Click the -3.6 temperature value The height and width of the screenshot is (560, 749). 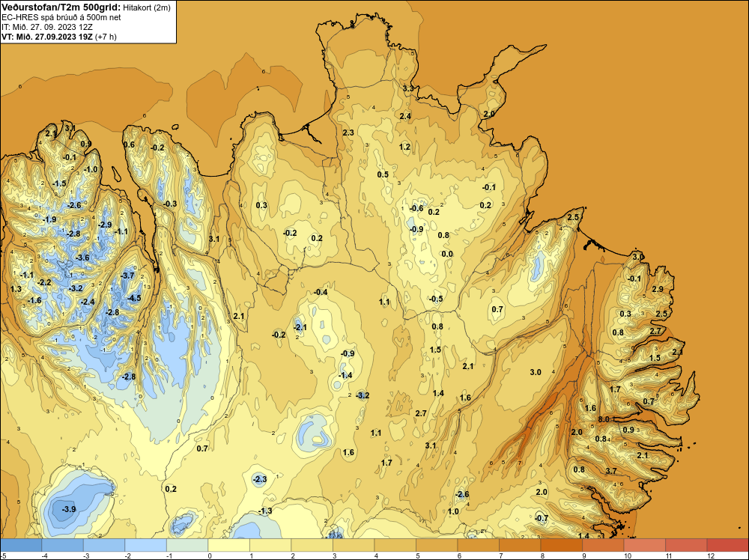[82, 258]
